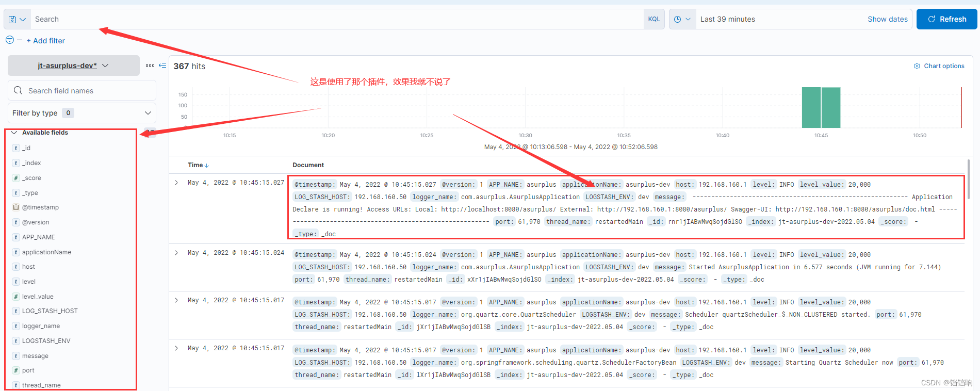Select the _index field in the list
The height and width of the screenshot is (391, 980).
point(31,163)
